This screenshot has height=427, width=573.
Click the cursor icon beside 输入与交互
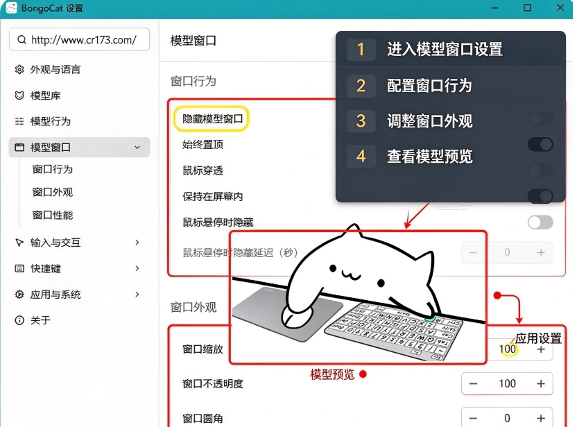[19, 242]
